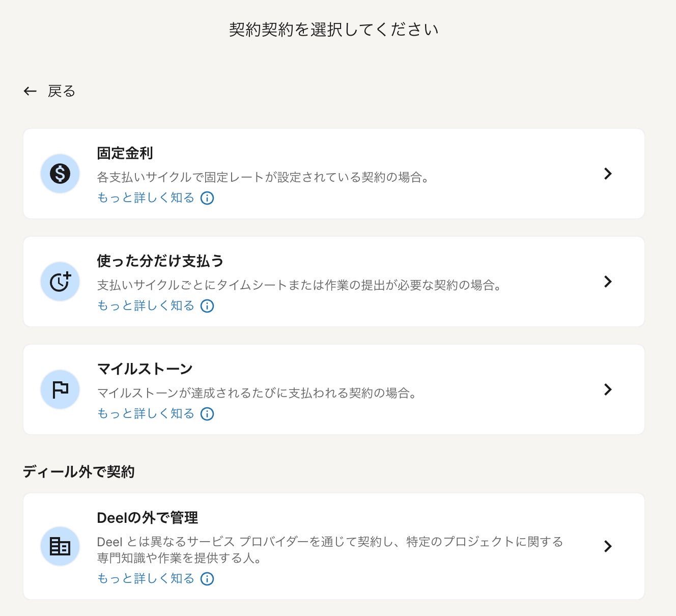Click info icon under 固定金利 description
Image resolution: width=676 pixels, height=616 pixels.
point(207,198)
